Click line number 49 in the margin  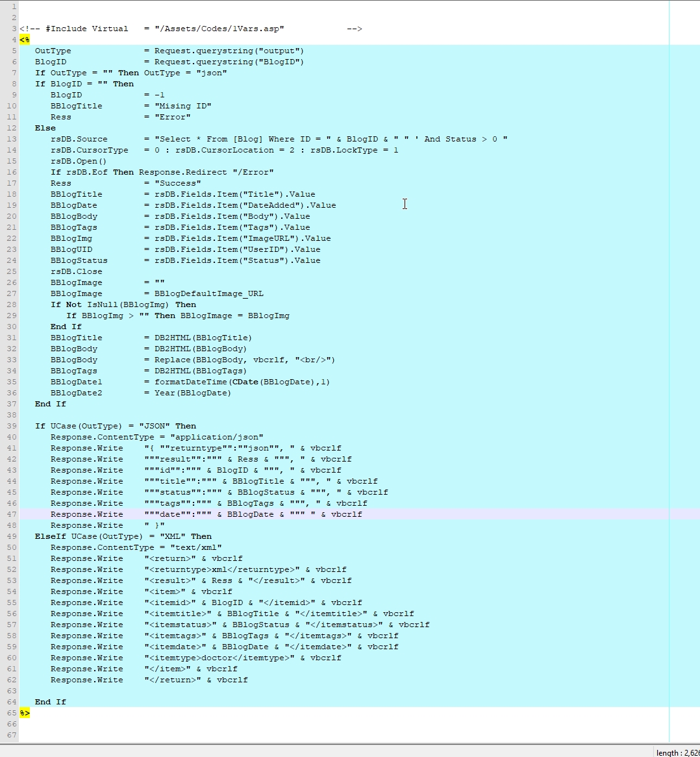pyautogui.click(x=13, y=536)
